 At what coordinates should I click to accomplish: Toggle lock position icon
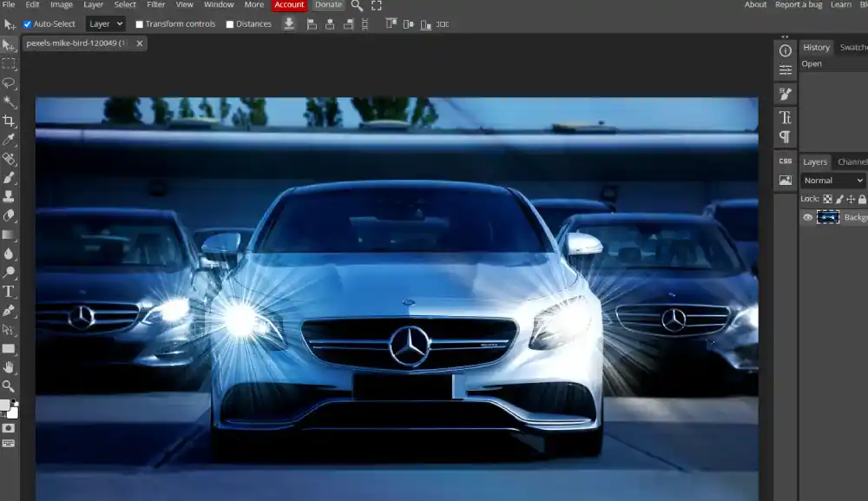click(x=851, y=199)
